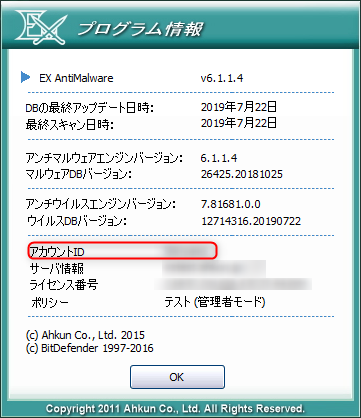Click the アンチウイルスエンジンバージョン label
Viewport: 361px width, 418px height.
(x=101, y=204)
